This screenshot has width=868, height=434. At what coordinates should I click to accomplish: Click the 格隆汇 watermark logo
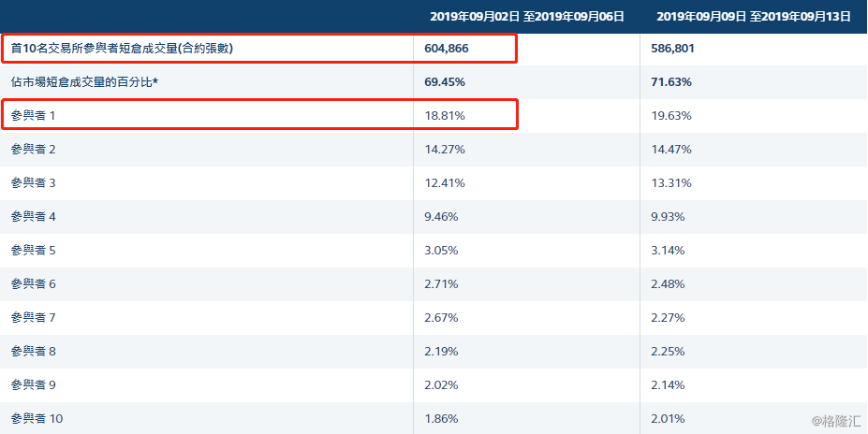(836, 421)
